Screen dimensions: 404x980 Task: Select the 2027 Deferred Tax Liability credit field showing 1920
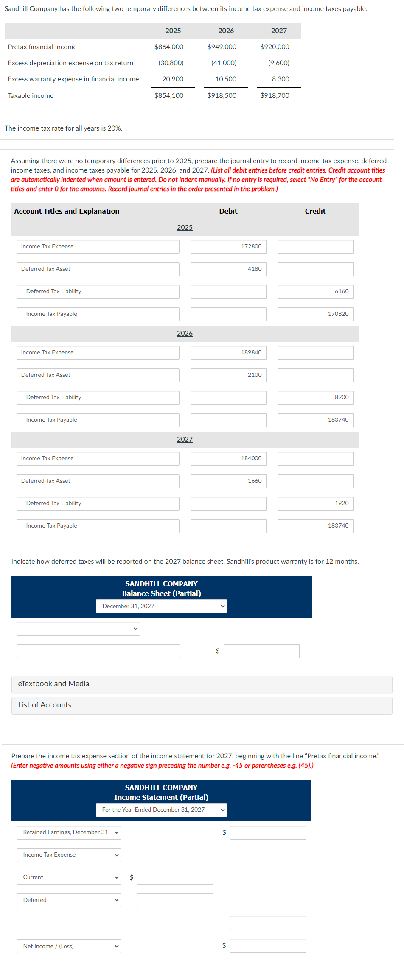point(315,503)
